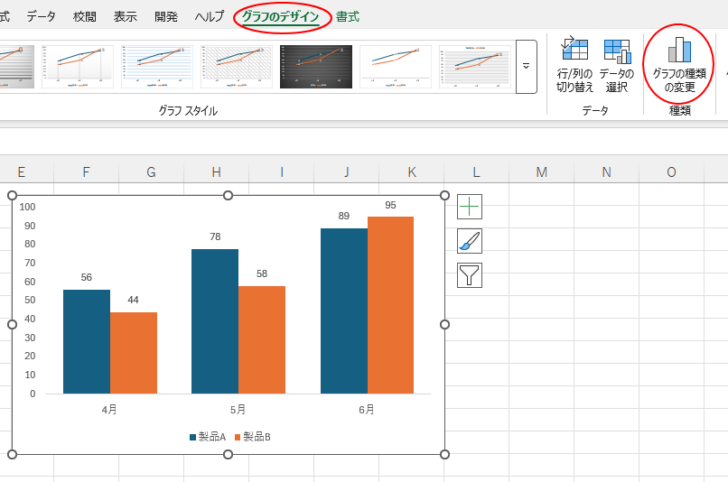
Task: Open Select Data (データの選択)
Action: [617, 66]
